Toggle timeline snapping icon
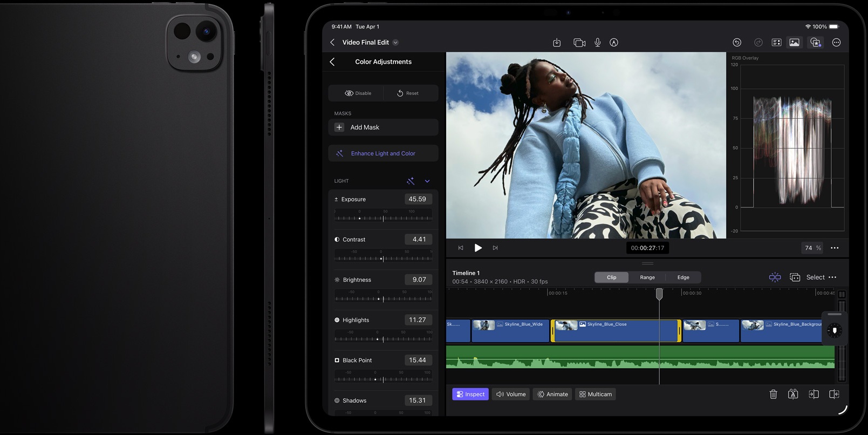Screen dimensions: 868x435 click(x=775, y=277)
